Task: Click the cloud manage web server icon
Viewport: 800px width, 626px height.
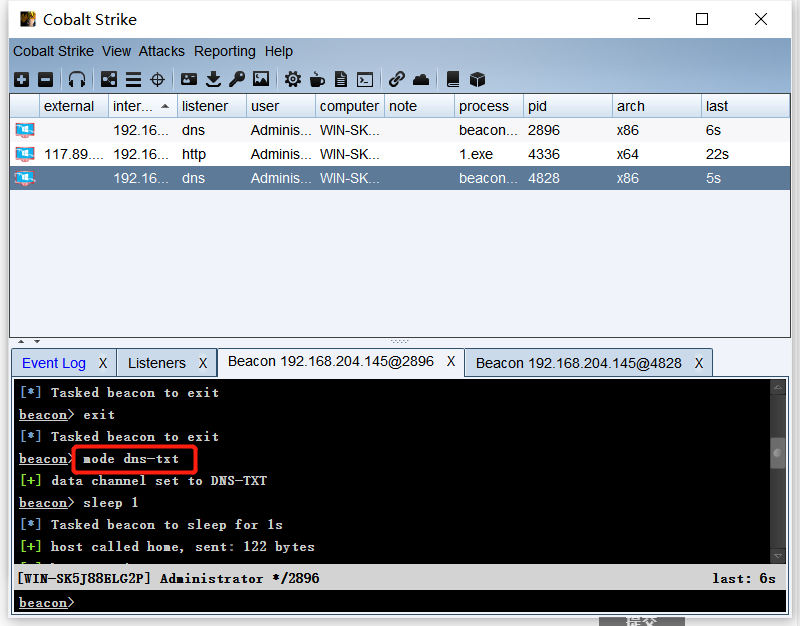Action: click(421, 80)
